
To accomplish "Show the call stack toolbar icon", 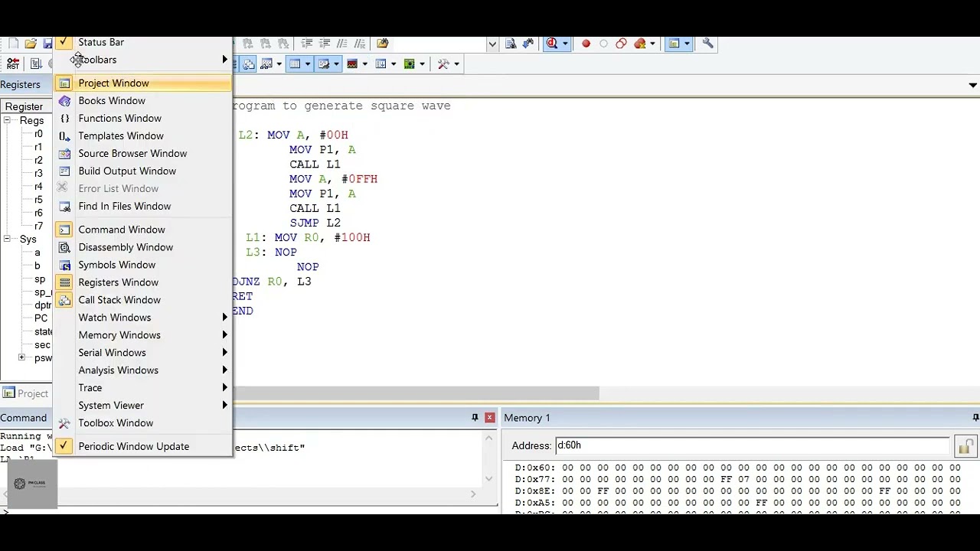I will tap(249, 64).
